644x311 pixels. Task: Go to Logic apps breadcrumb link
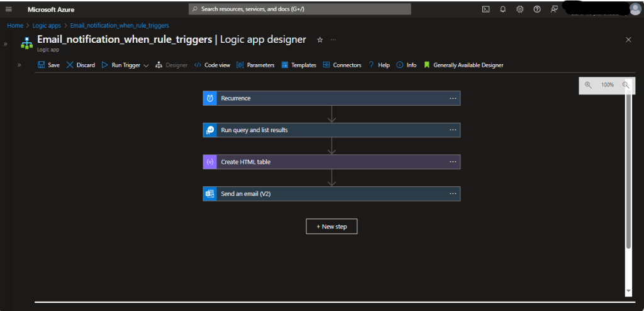45,25
